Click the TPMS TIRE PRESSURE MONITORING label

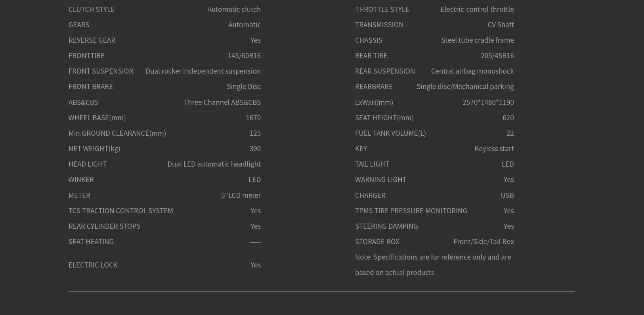click(411, 211)
